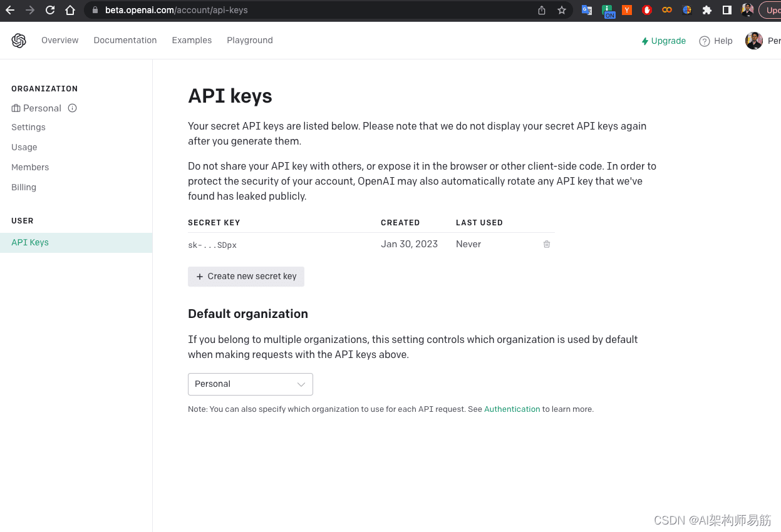The image size is (781, 532).
Task: Click the padlock icon in address bar
Action: click(x=95, y=10)
